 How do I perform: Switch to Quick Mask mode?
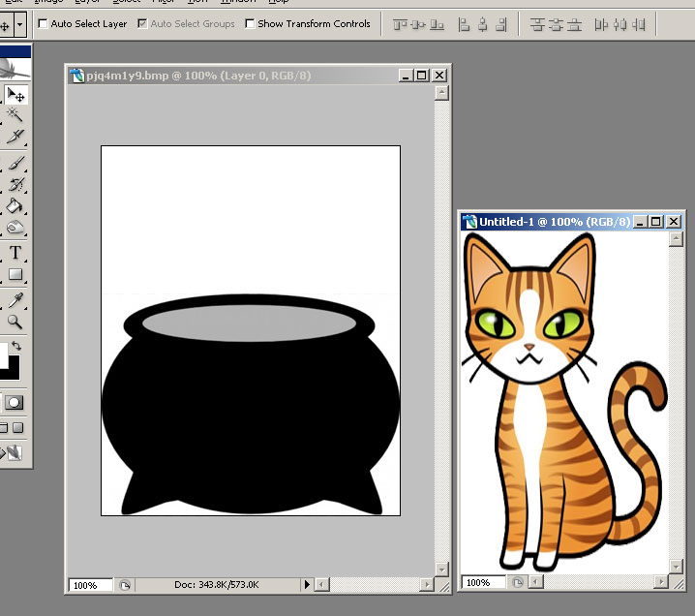14,402
